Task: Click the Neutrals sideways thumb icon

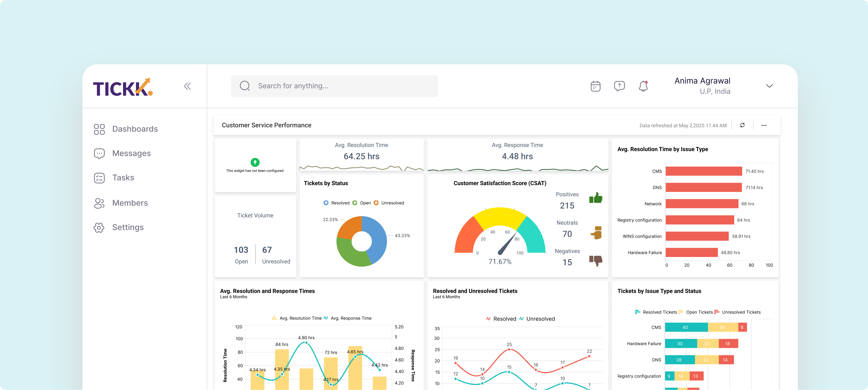Action: 596,233
